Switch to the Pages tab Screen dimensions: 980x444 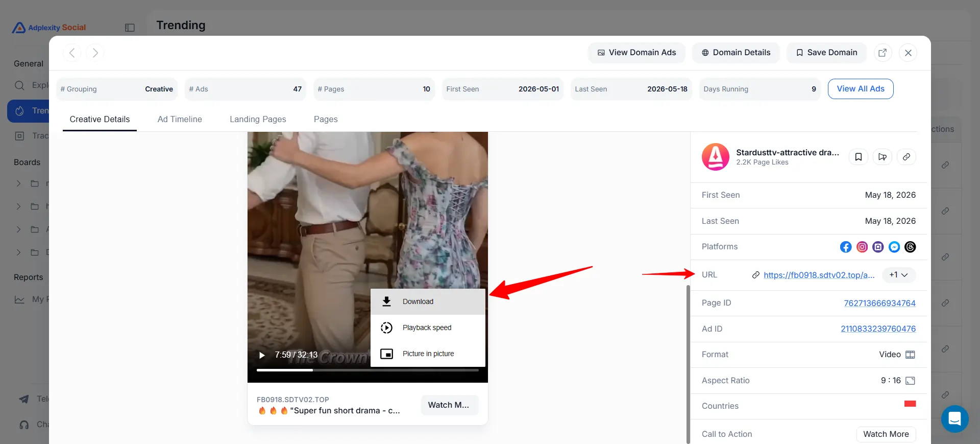click(326, 119)
